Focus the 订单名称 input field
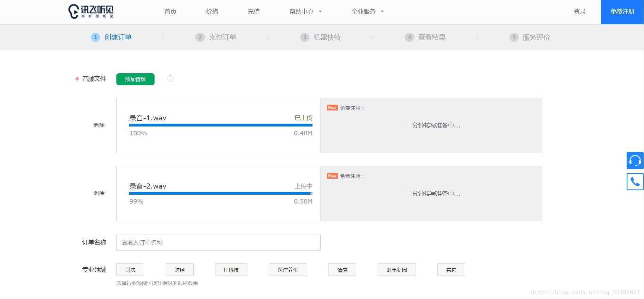Screen dimensions: 644x299 (x=218, y=242)
